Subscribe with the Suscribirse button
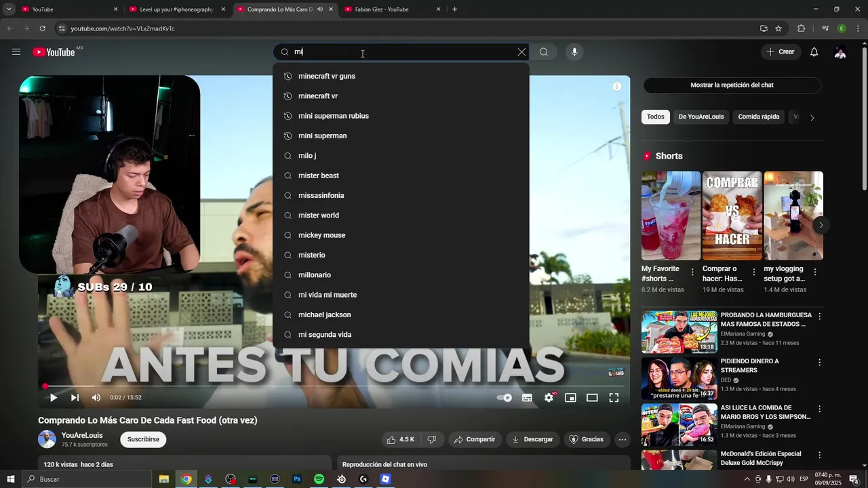This screenshot has height=488, width=868. point(143,440)
